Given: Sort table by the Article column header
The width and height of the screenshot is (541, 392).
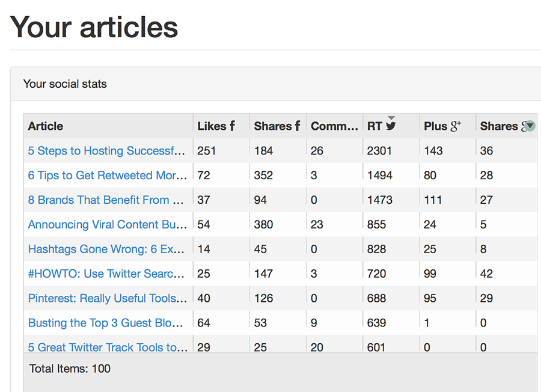Looking at the screenshot, I should pyautogui.click(x=46, y=126).
